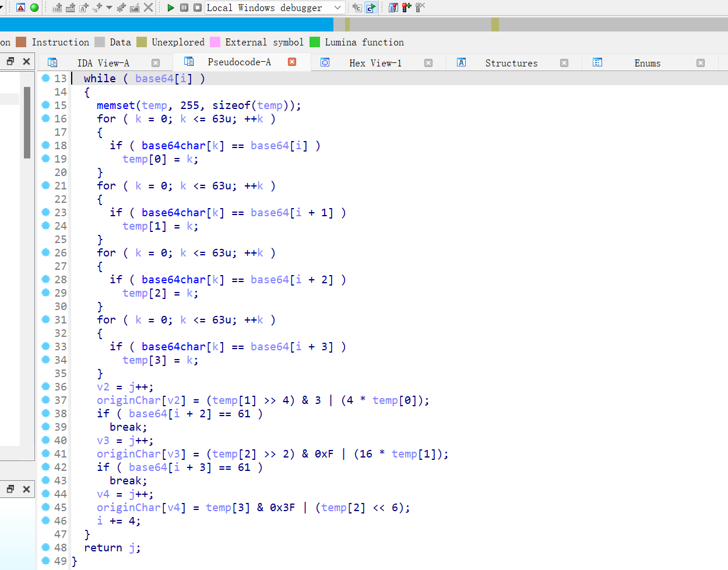Toggle breakpoint dot on line 24
Screen dimensions: 728x570
(x=45, y=226)
